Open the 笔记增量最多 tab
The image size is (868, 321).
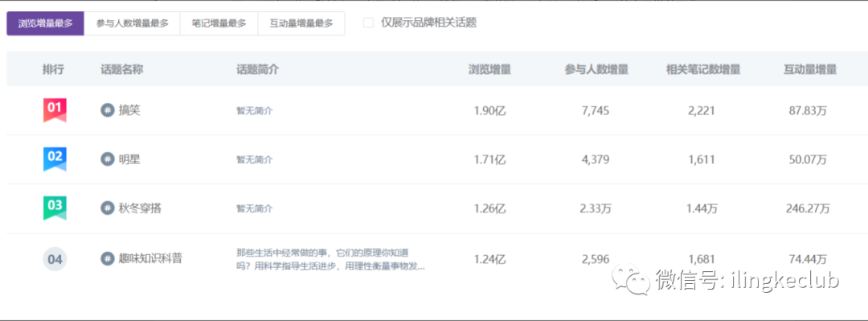(x=219, y=24)
